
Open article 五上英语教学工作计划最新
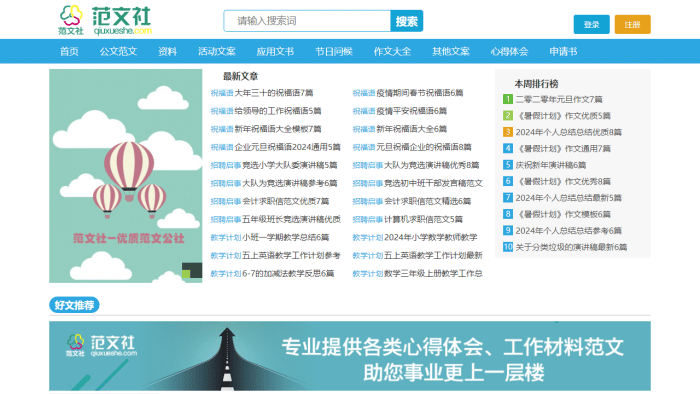click(433, 255)
